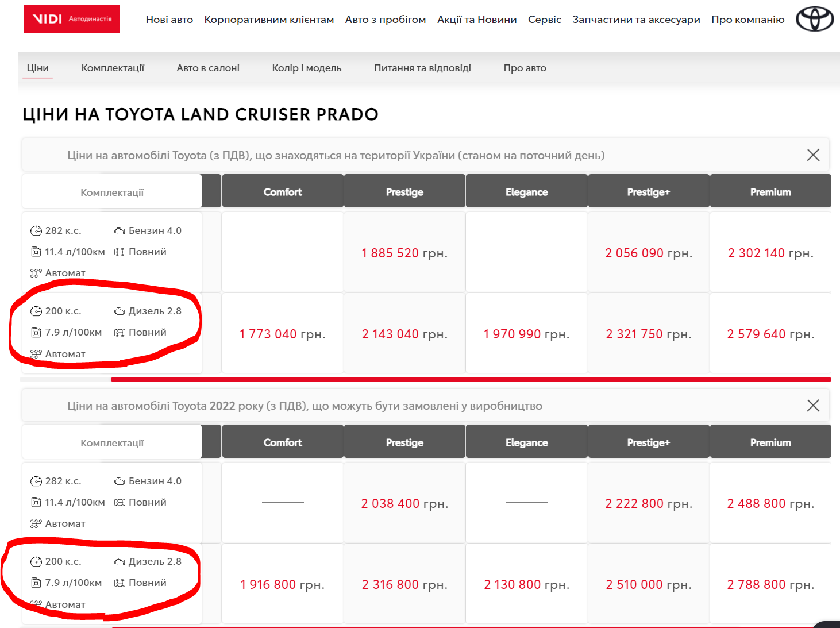Viewport: 840px width, 628px height.
Task: Click the red horizontal scrollbar under first table
Action: click(470, 379)
